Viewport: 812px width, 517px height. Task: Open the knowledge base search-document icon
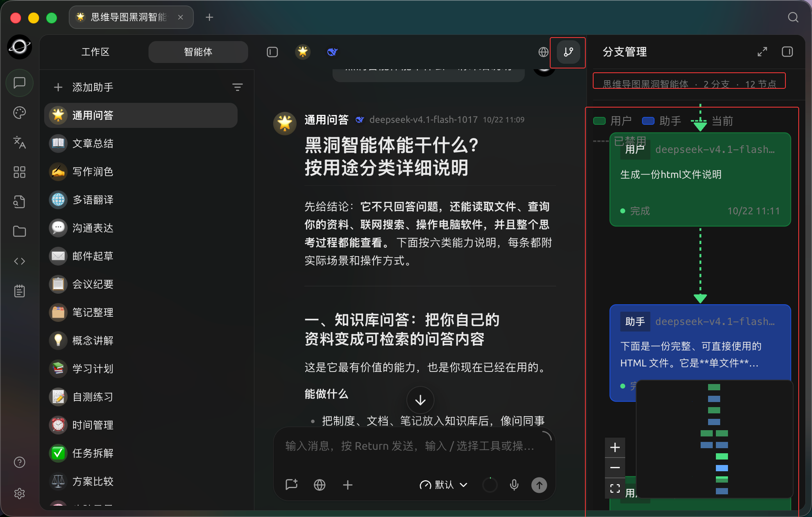[20, 202]
